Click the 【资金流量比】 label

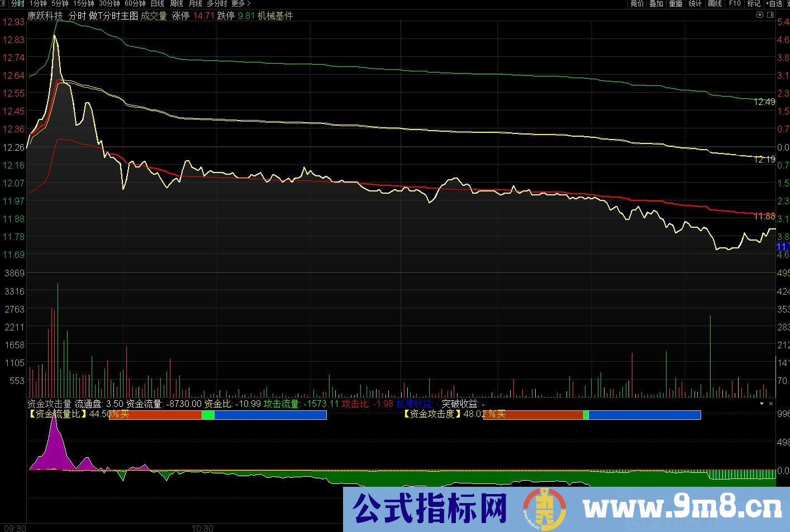[x=58, y=414]
